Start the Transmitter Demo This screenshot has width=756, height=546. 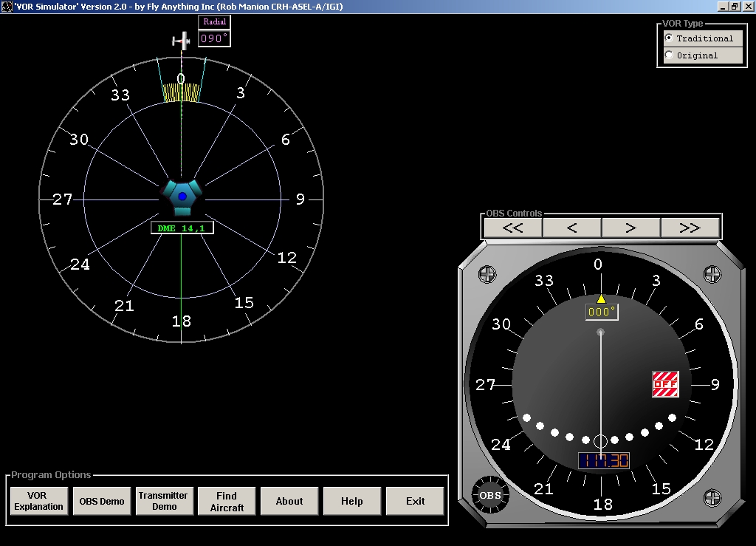pos(164,501)
